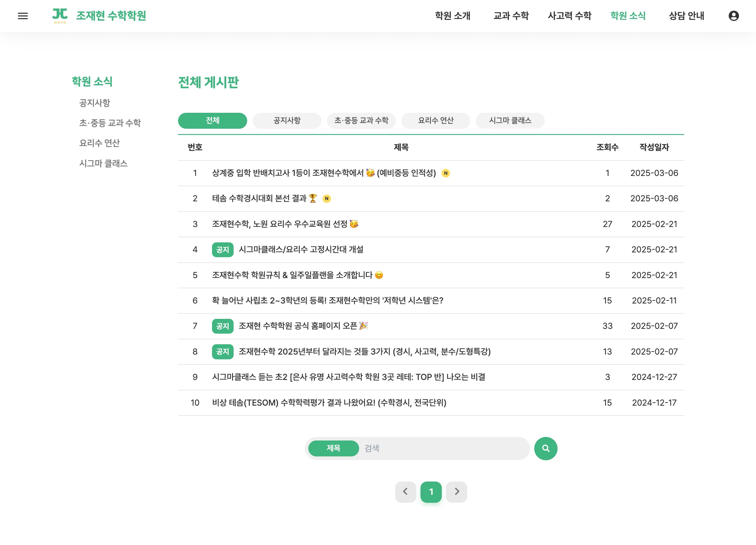Image resolution: width=756 pixels, height=545 pixels.
Task: Open 시그마 클래스 in the sidebar
Action: 103,163
